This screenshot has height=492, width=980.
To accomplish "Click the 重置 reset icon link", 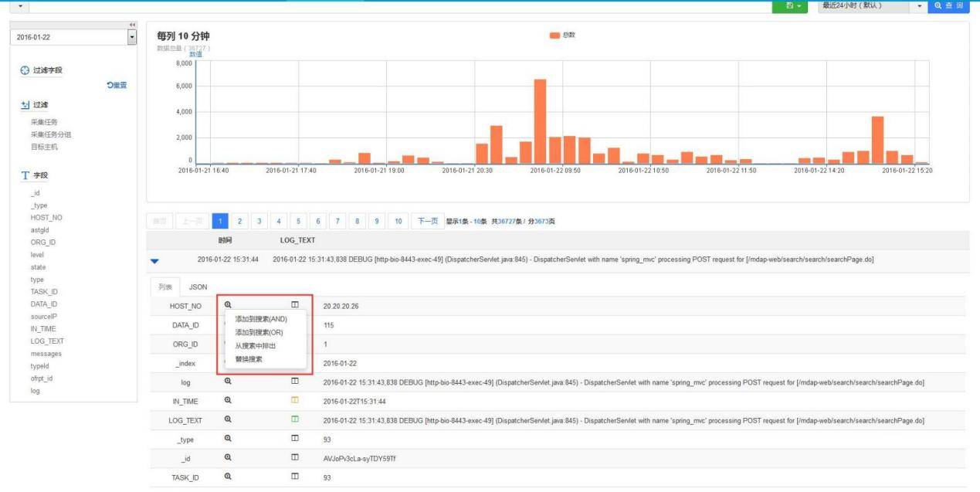I will 117,85.
